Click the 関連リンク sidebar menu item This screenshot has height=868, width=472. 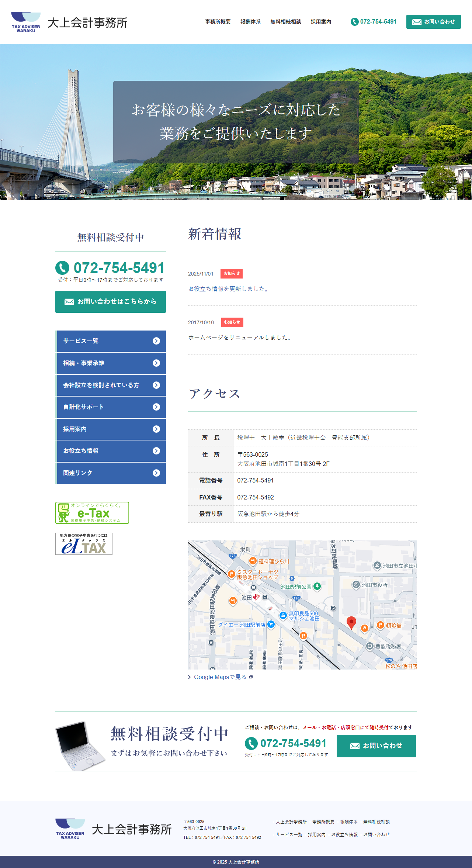tap(111, 473)
